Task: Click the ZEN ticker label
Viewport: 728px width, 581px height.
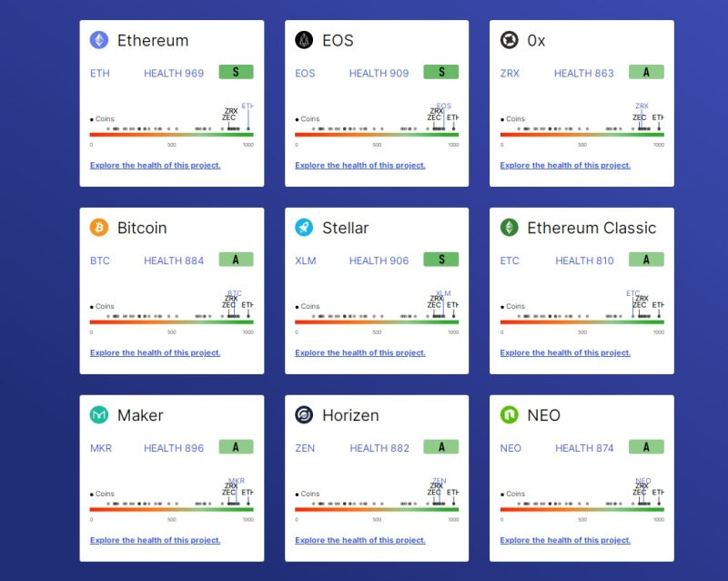Action: click(x=305, y=448)
